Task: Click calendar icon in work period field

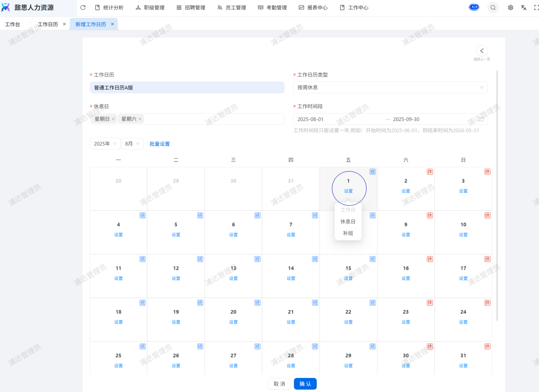Action: 481,119
